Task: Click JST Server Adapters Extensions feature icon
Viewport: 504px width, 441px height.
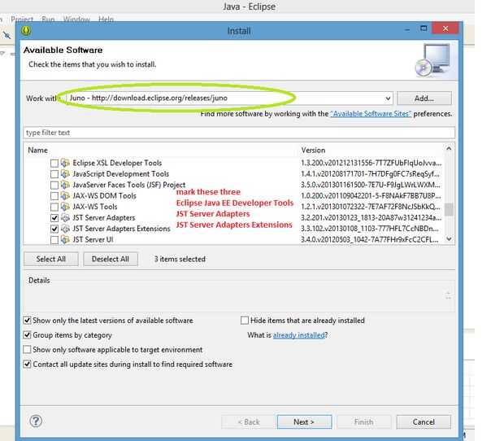Action: coord(65,229)
